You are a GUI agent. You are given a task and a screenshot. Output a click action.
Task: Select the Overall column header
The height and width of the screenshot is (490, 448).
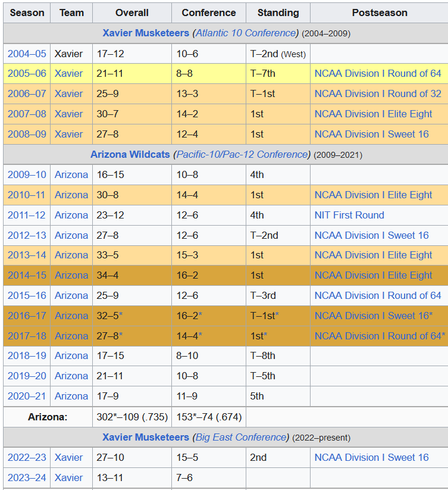click(x=131, y=13)
